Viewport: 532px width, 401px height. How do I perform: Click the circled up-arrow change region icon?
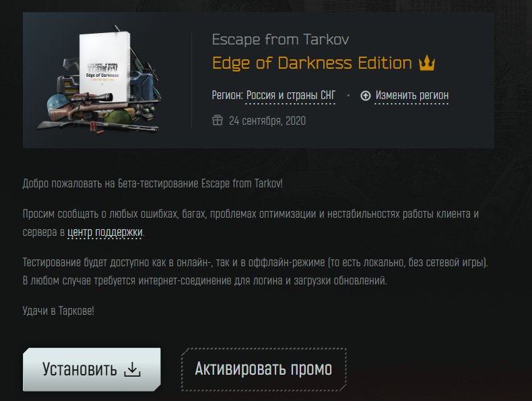[366, 96]
